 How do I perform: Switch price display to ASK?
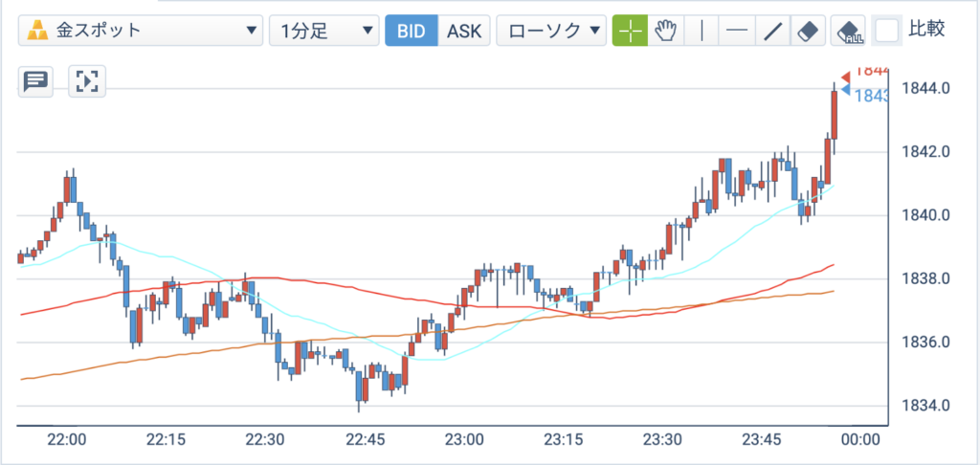464,31
